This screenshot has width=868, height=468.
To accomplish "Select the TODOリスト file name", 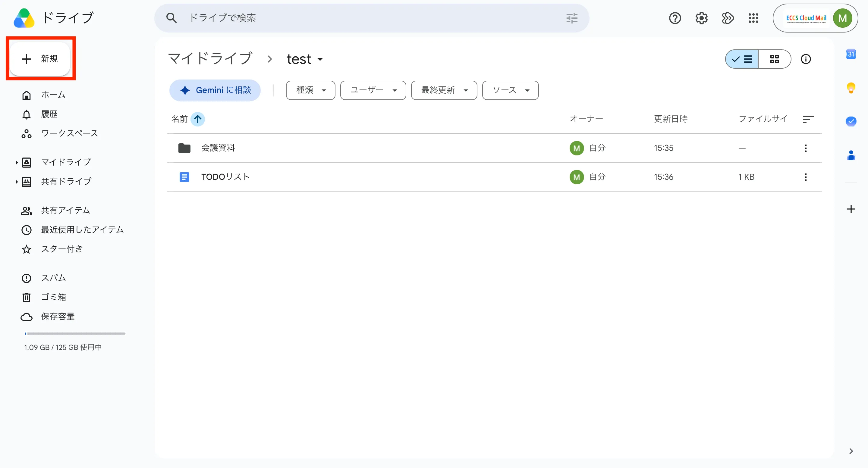I will click(225, 177).
